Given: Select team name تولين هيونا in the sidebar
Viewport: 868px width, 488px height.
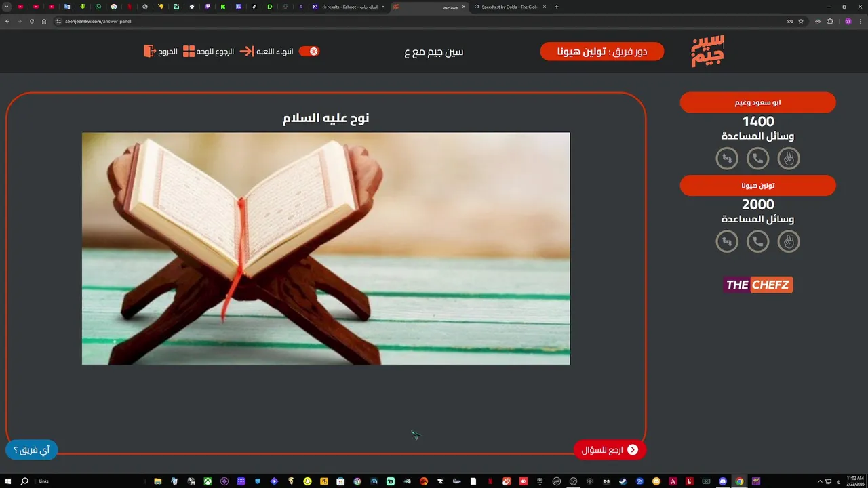Looking at the screenshot, I should [757, 185].
